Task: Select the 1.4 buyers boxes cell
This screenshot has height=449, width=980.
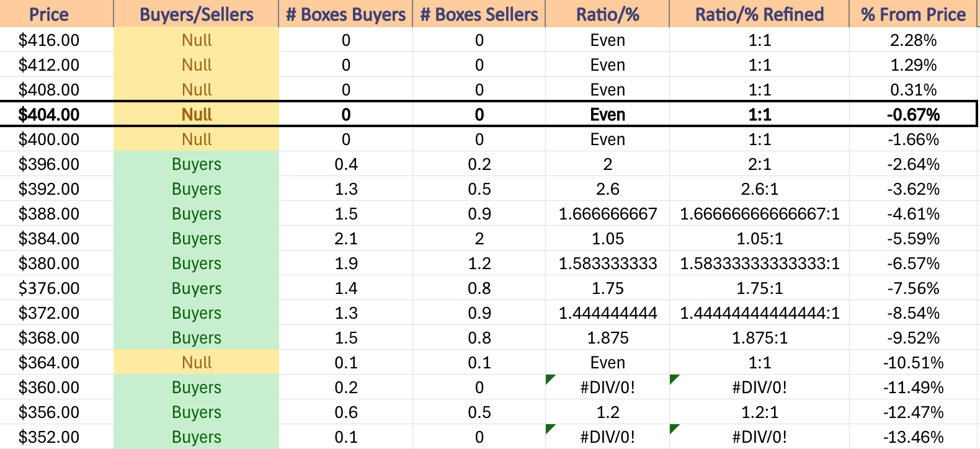Action: point(345,288)
